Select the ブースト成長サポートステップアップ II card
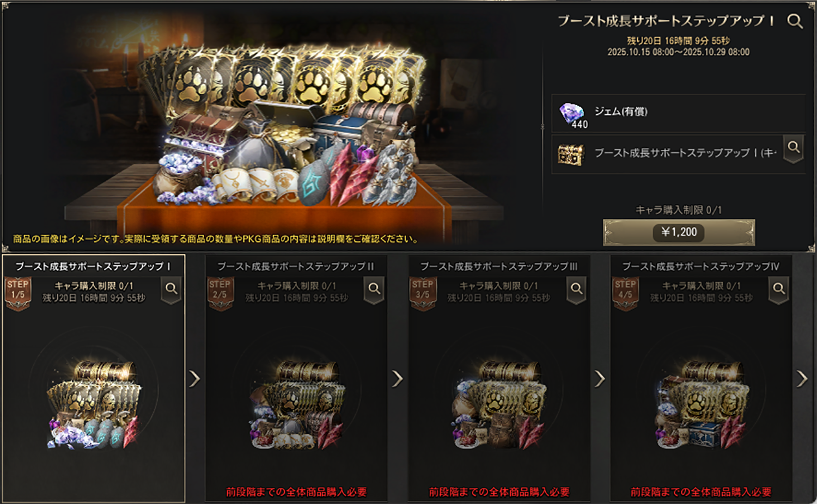 pos(296,378)
